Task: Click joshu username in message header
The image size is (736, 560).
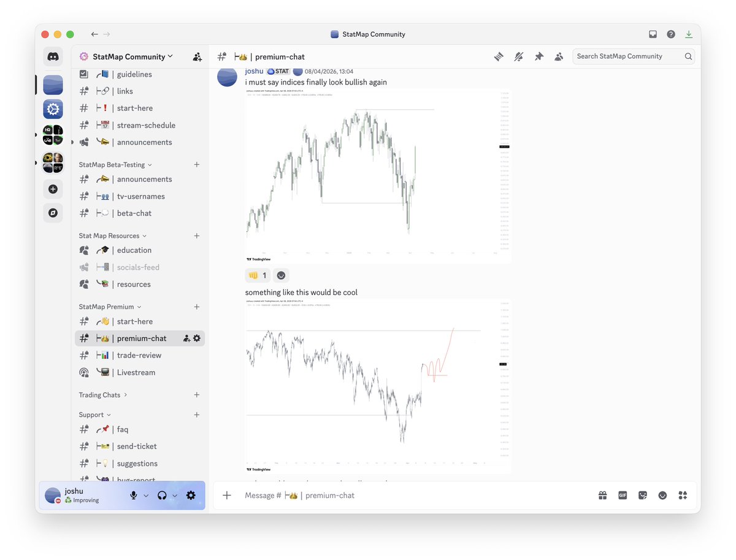Action: pos(254,71)
